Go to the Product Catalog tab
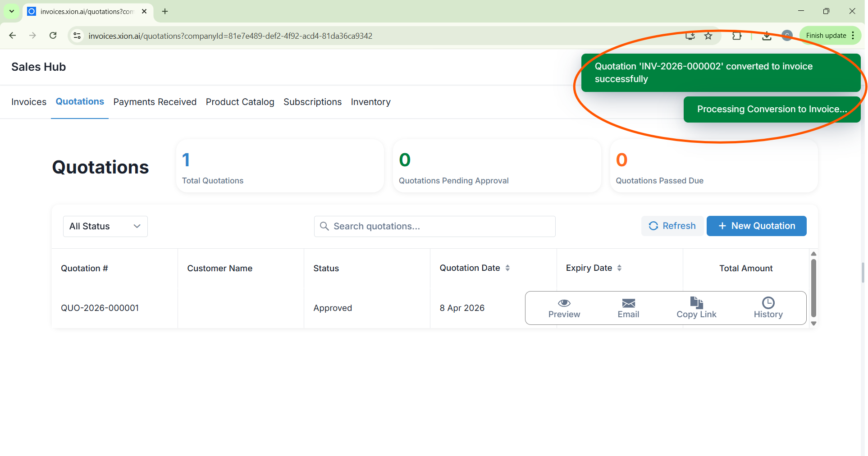 point(240,102)
